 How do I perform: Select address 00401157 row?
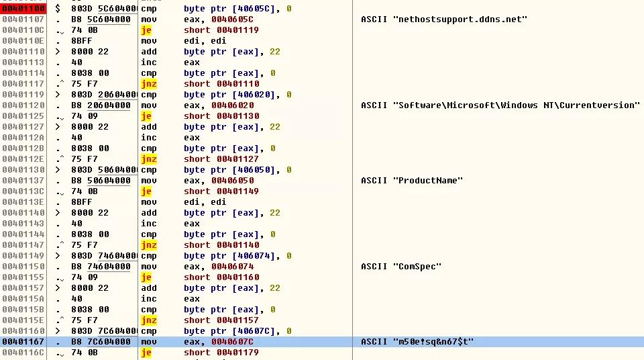[23, 288]
